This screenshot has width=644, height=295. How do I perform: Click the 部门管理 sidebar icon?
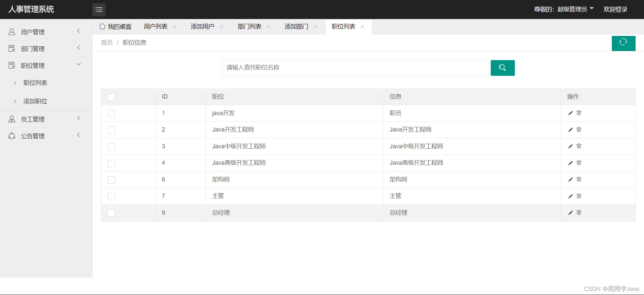[12, 49]
